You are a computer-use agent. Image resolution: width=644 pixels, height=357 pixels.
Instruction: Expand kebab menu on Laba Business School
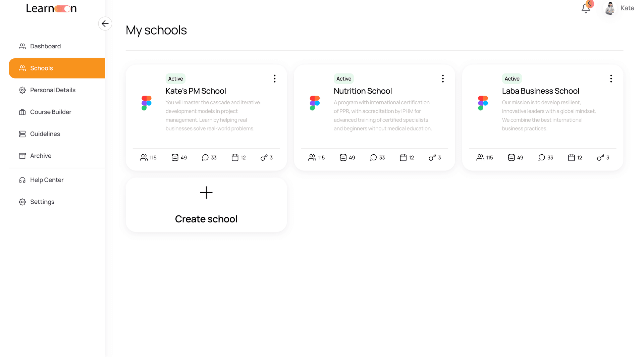pyautogui.click(x=611, y=79)
